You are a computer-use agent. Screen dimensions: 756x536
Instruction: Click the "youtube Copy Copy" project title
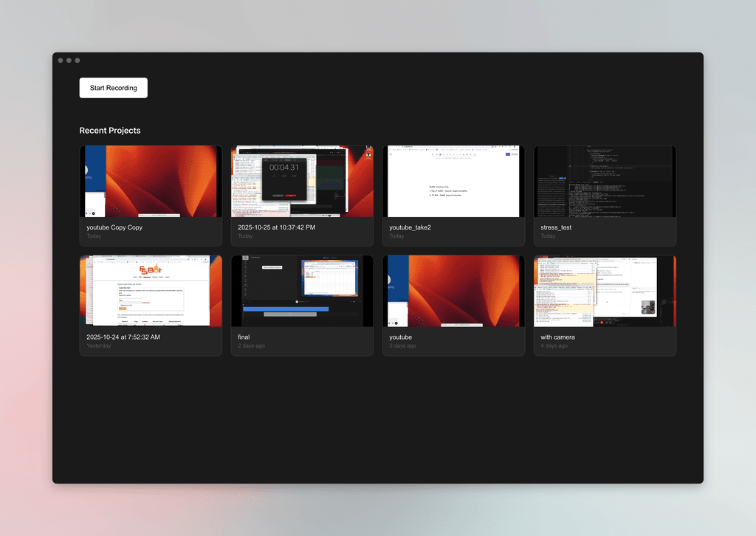pos(114,227)
